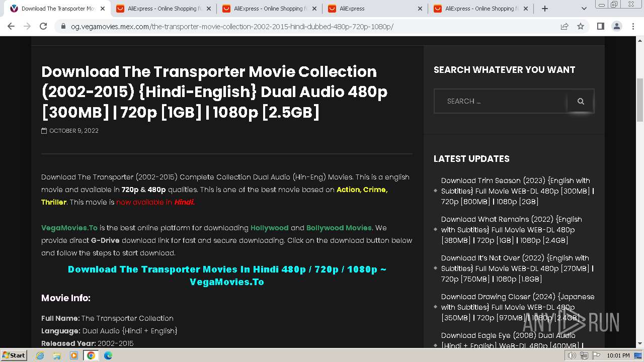Click the page's vertical scrollbar thumb
This screenshot has width=644, height=362.
point(640,100)
